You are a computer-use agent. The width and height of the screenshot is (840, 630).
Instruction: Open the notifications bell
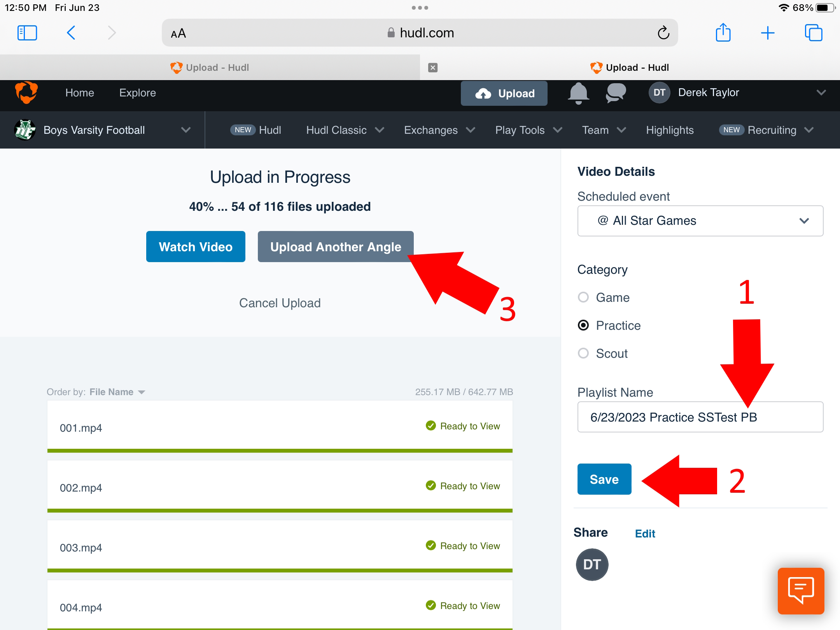click(x=578, y=93)
